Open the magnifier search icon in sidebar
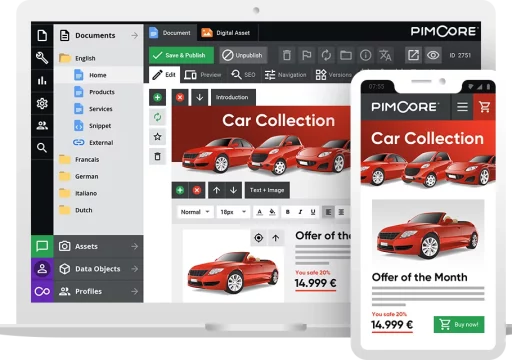 [x=42, y=148]
